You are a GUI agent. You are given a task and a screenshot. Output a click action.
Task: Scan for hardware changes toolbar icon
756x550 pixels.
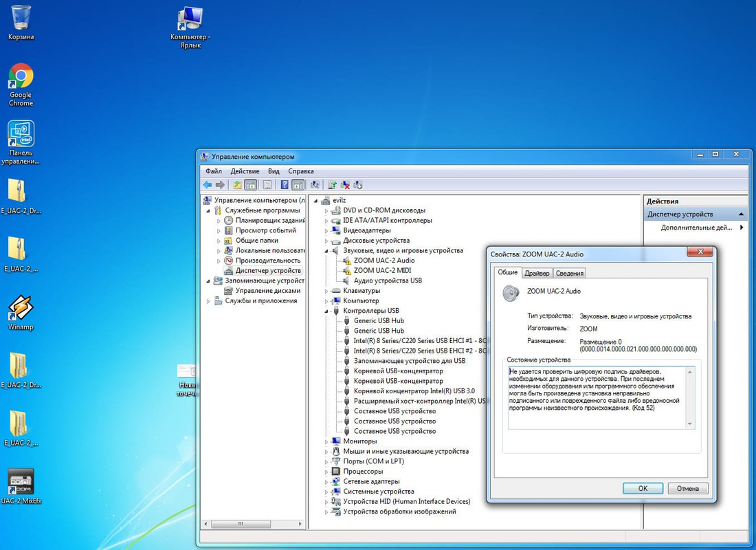[315, 185]
